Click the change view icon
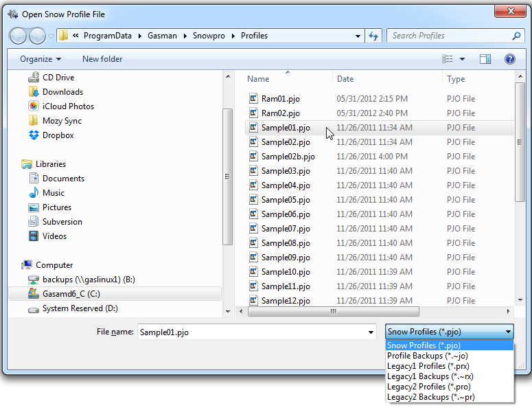The image size is (532, 408). tap(448, 60)
